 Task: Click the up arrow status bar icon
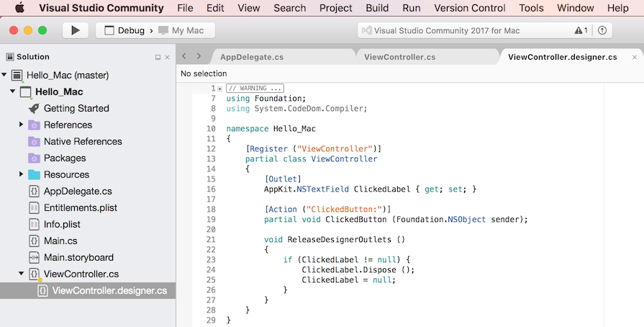[602, 31]
